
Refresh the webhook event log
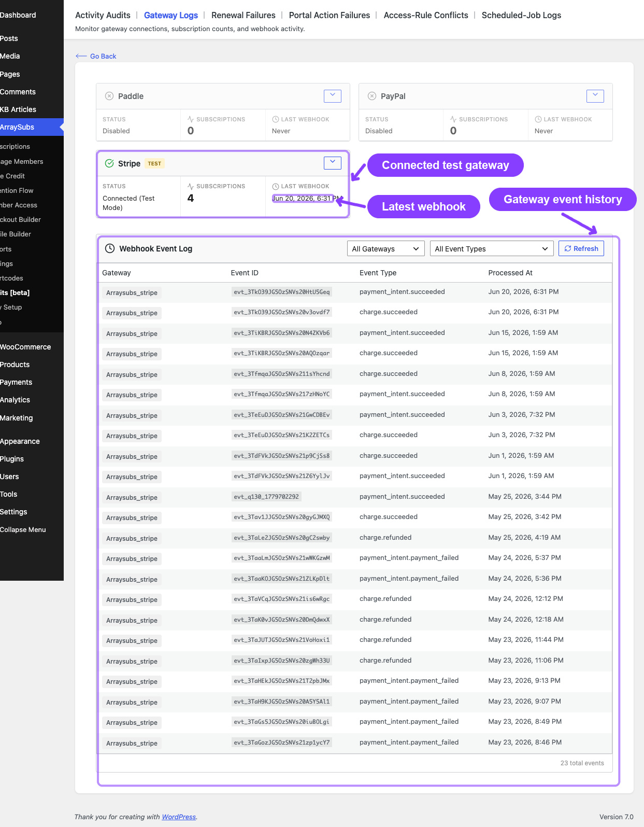(x=581, y=249)
